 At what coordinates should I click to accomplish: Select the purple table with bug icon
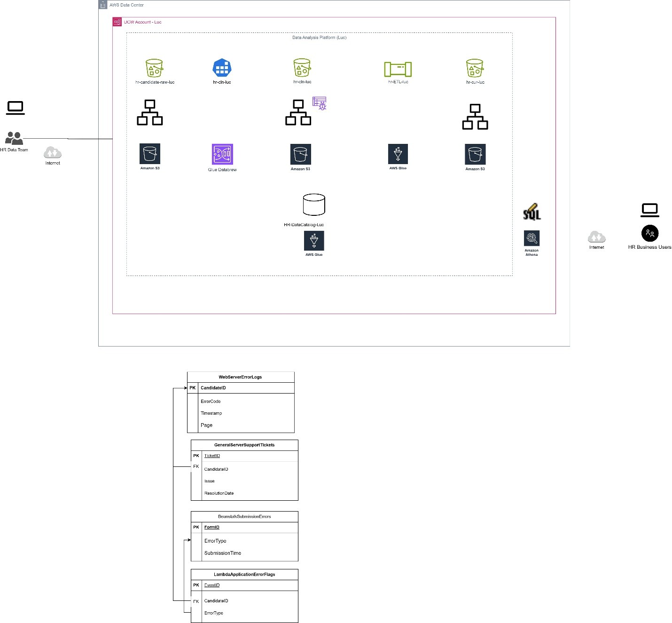320,103
